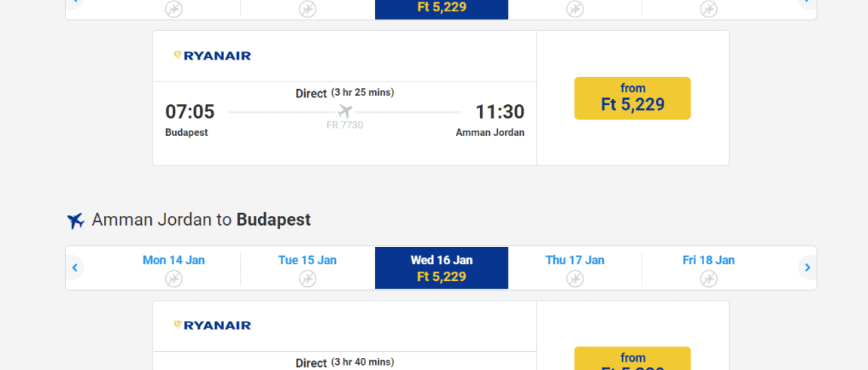The image size is (868, 370).
Task: Click no-flight icon under Tue 15 Jan
Action: pyautogui.click(x=307, y=279)
